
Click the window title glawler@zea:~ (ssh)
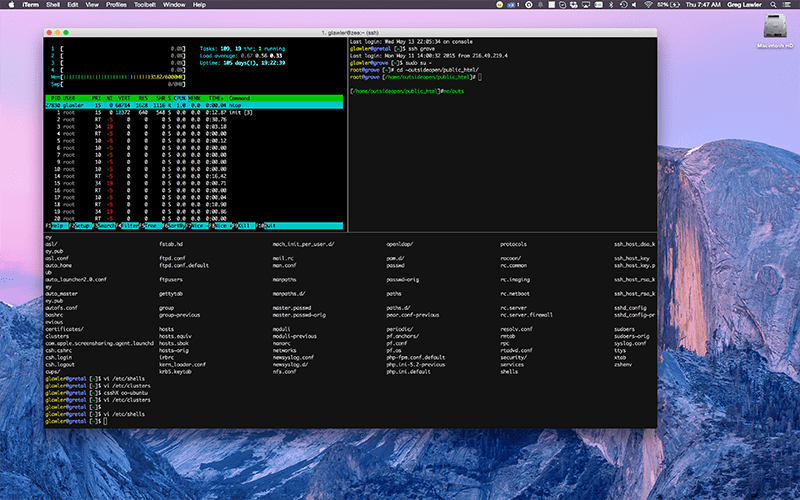pos(350,33)
